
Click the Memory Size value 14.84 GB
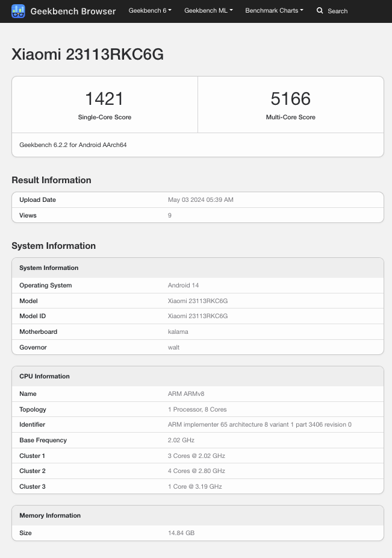point(181,533)
